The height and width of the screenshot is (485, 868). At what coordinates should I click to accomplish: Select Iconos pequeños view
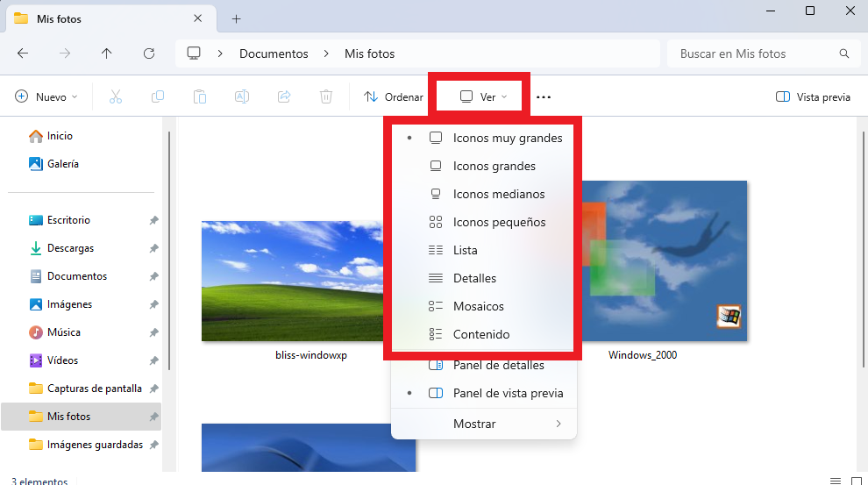pyautogui.click(x=483, y=222)
